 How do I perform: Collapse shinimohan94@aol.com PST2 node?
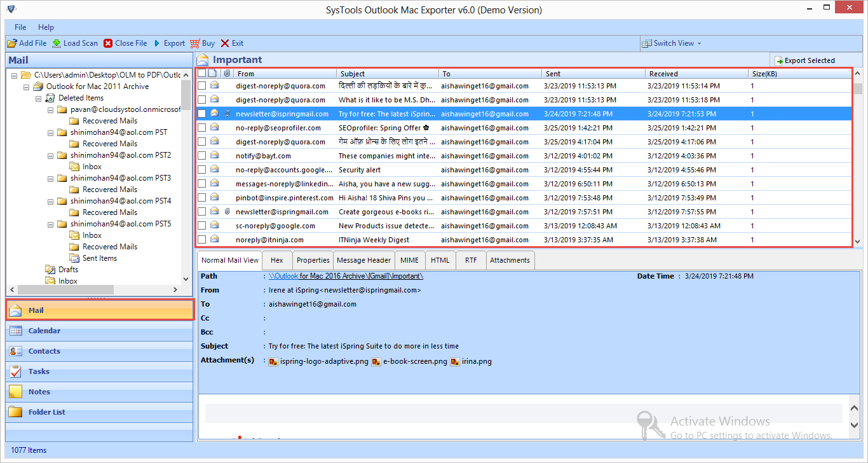click(51, 155)
